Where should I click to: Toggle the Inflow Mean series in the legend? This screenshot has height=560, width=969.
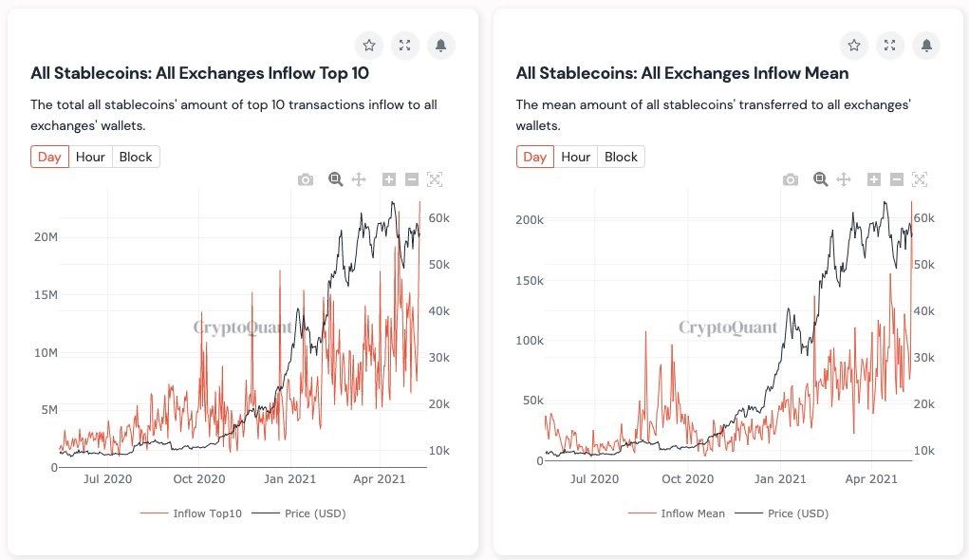[694, 513]
